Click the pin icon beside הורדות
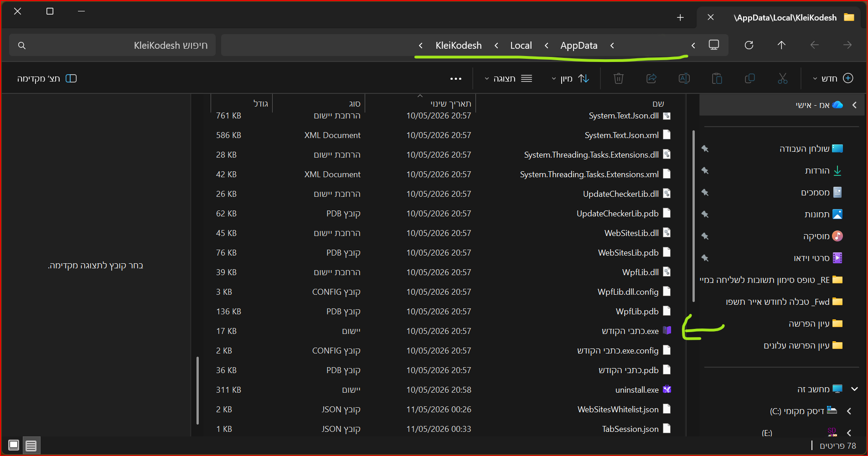The height and width of the screenshot is (456, 868). coord(705,171)
